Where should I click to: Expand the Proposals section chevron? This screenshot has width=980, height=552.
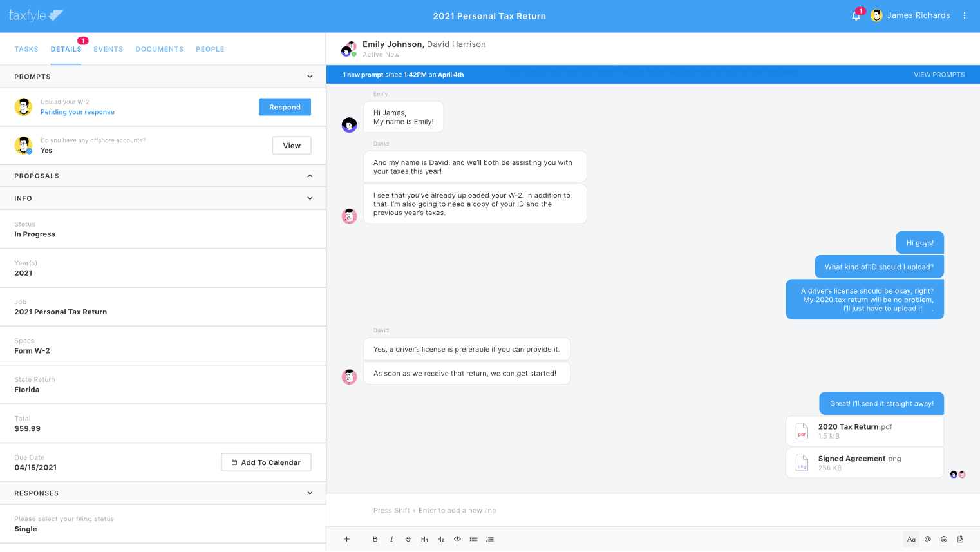click(310, 176)
